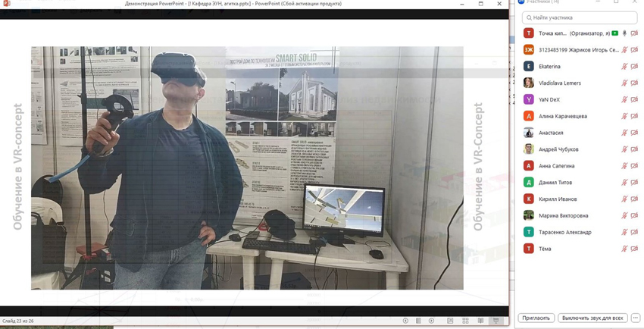Viewport: 644px width, 329px height.
Task: Click camera-off icon for Марина Викторовна
Action: point(635,215)
